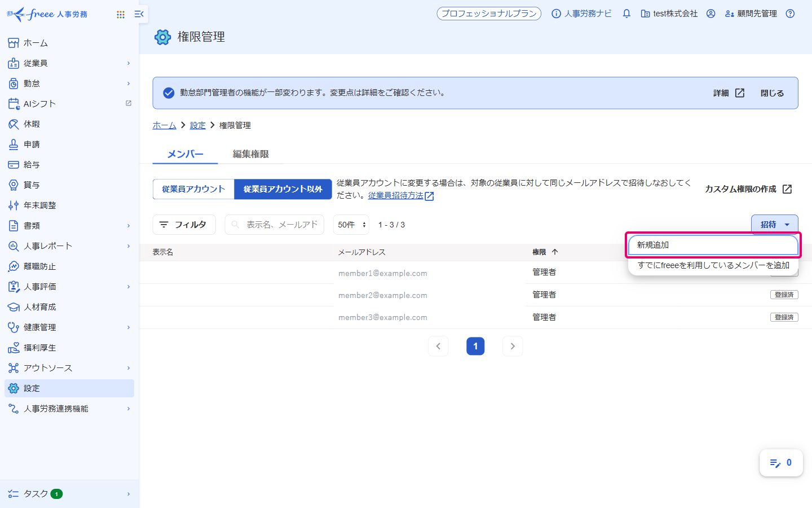Close the announcement banner with 閉じる

(772, 93)
